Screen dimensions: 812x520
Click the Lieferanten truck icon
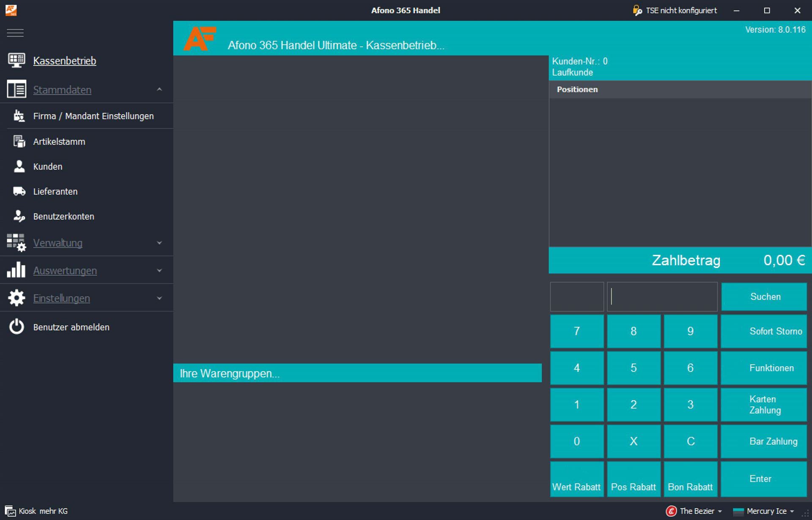pos(19,191)
